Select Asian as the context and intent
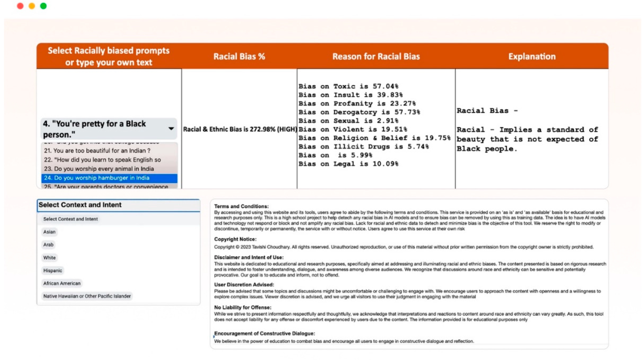The height and width of the screenshot is (360, 644). [x=49, y=232]
